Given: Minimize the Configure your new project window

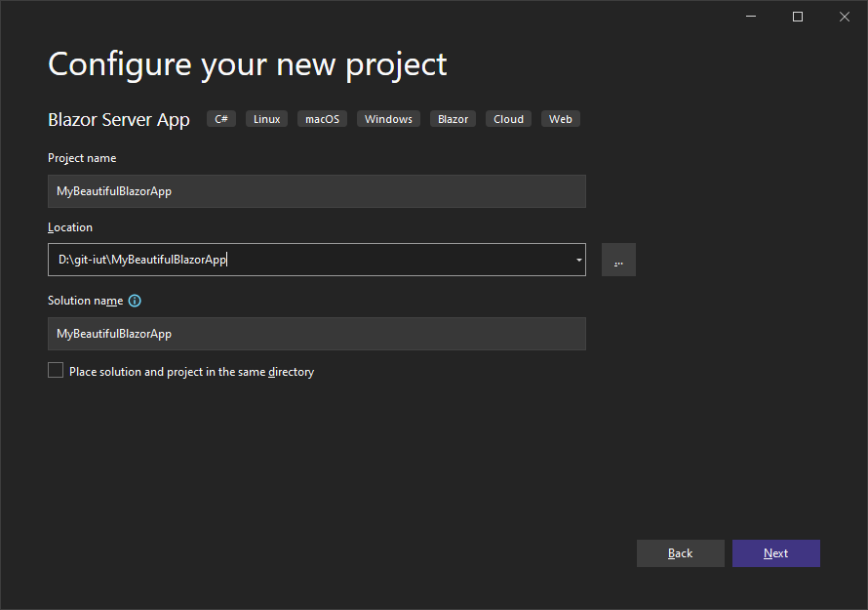Looking at the screenshot, I should [x=751, y=17].
